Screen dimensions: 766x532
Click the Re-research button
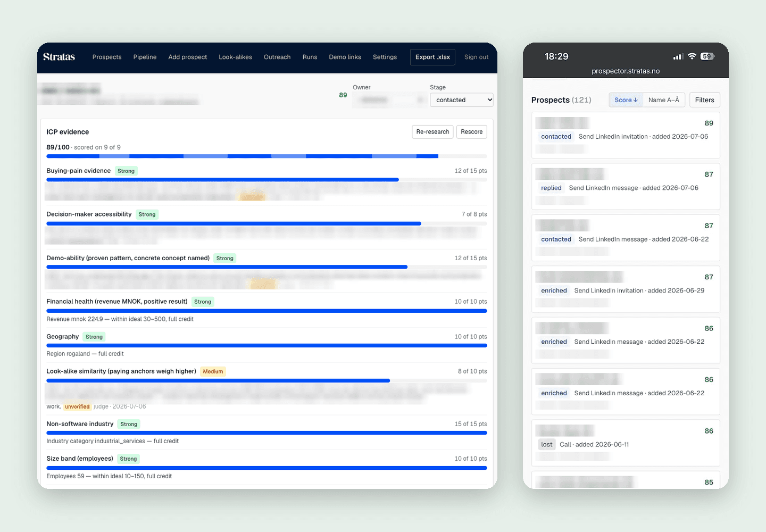pos(432,132)
